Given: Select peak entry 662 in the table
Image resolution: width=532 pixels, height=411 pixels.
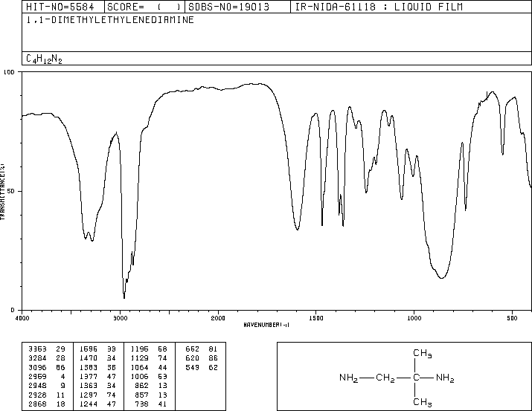Looking at the screenshot, I should (x=202, y=349).
